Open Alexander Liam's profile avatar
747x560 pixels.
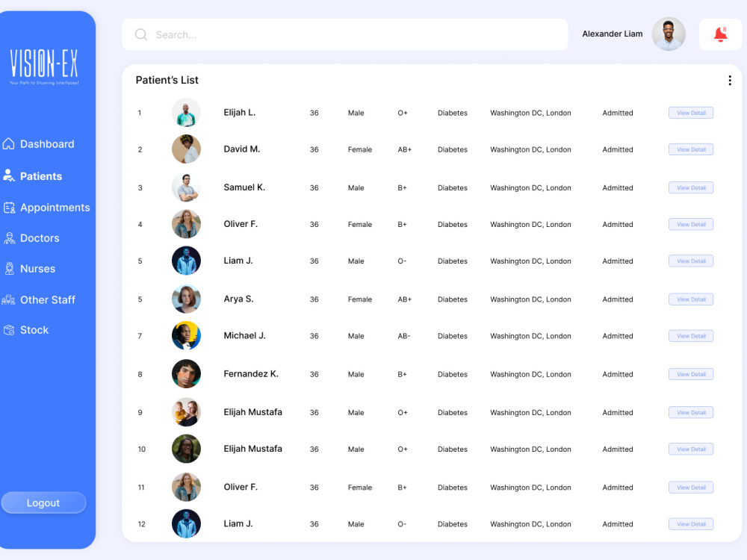(x=669, y=34)
